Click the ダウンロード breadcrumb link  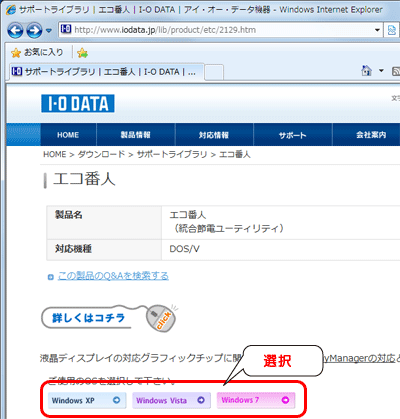point(101,154)
